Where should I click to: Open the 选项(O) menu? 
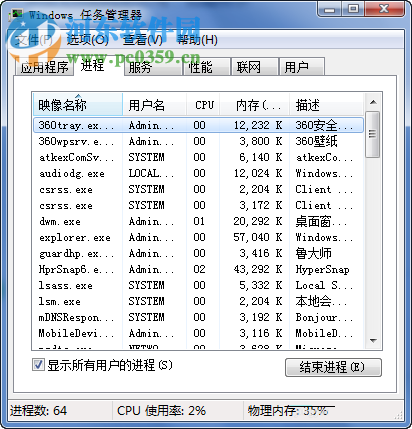click(88, 40)
